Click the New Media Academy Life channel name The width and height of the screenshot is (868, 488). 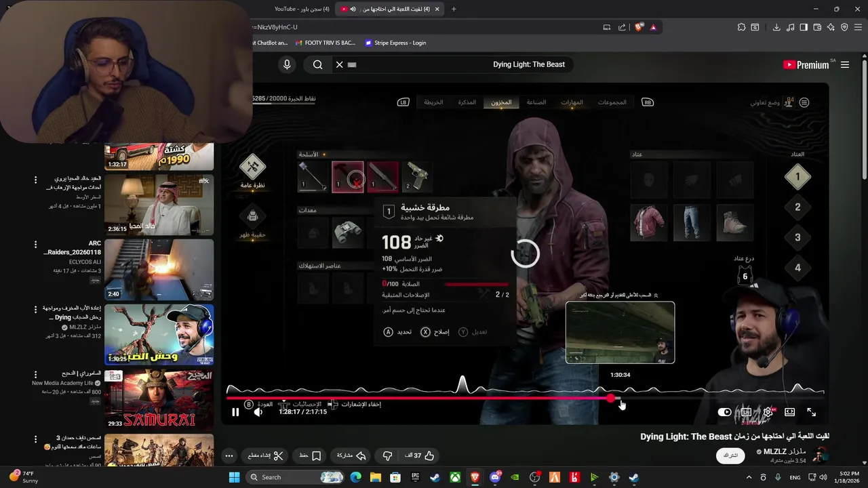tap(63, 383)
